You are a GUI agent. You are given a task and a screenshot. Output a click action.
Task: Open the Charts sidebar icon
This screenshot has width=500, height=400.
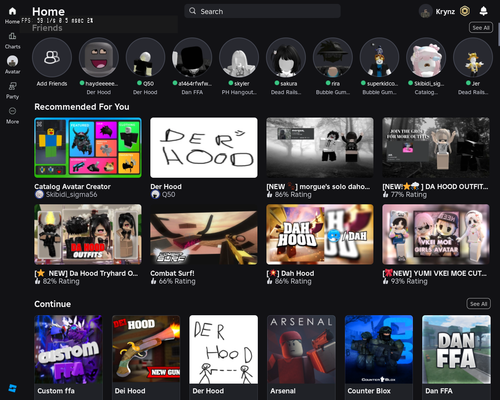point(12,36)
